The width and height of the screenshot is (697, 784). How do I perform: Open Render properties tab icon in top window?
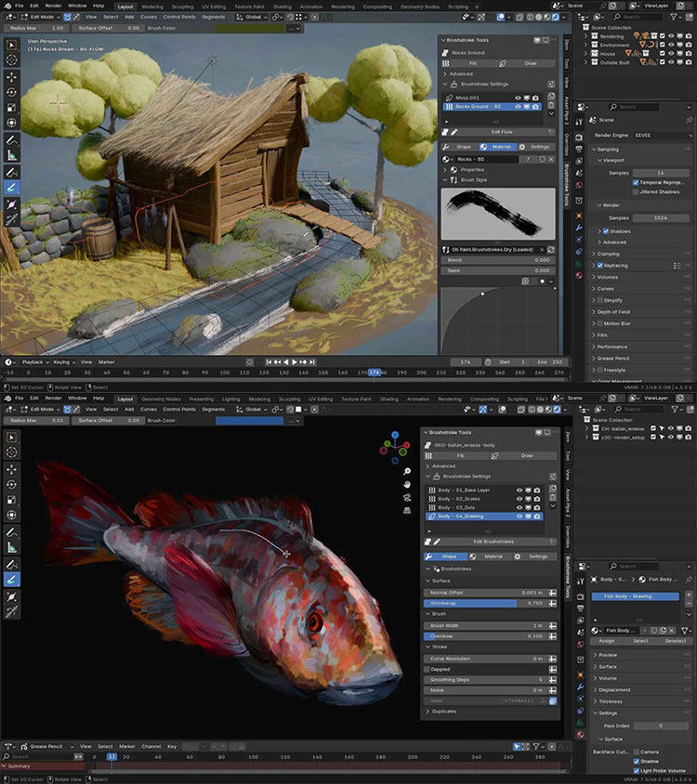pyautogui.click(x=579, y=137)
